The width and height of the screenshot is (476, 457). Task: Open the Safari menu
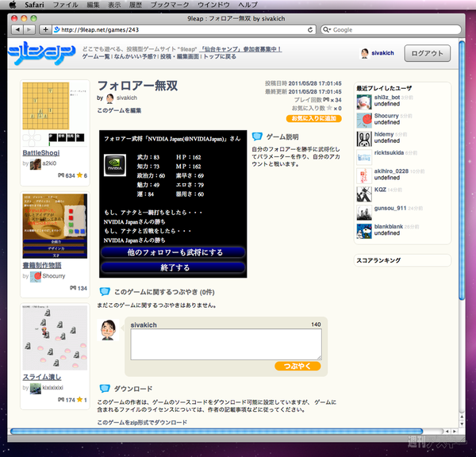(x=34, y=5)
